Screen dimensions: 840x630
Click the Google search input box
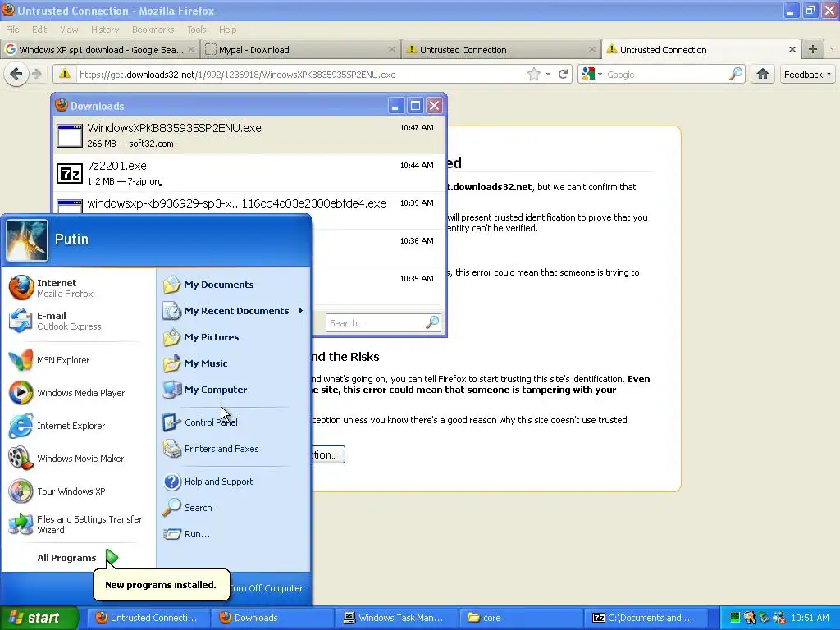(x=665, y=75)
